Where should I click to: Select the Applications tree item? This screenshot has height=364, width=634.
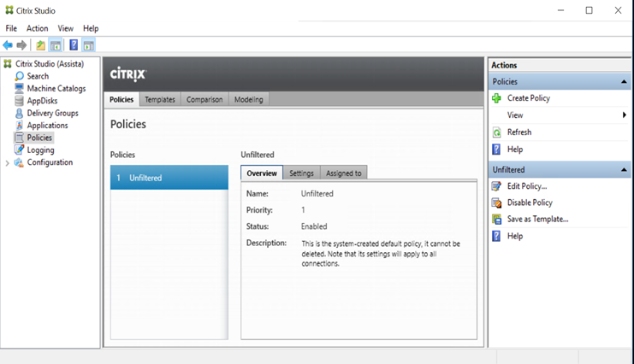pos(47,126)
